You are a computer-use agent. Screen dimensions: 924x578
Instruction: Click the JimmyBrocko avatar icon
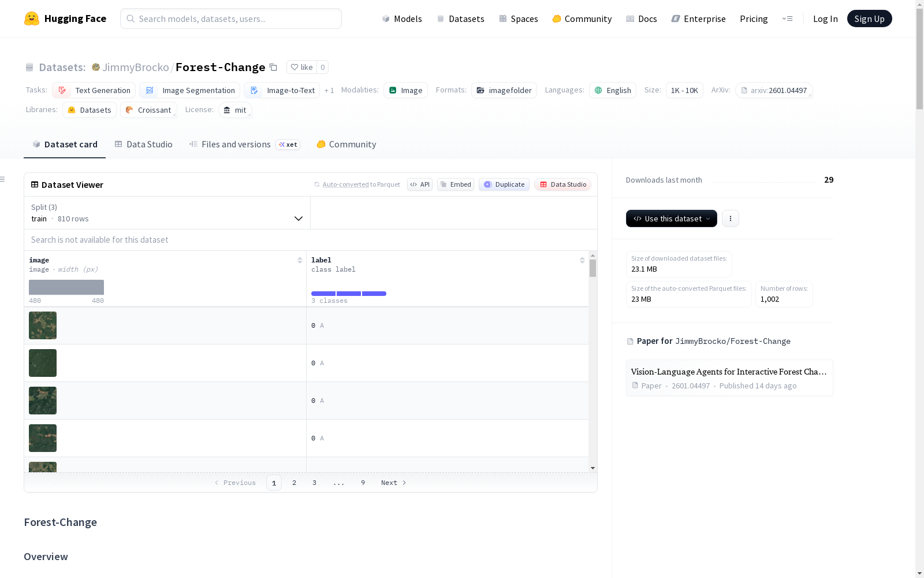click(96, 67)
